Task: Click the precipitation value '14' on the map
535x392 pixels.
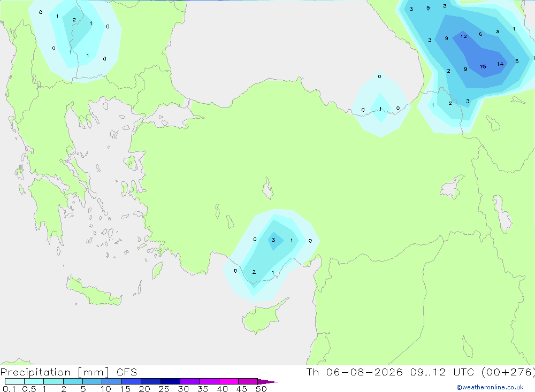Action: [500, 64]
